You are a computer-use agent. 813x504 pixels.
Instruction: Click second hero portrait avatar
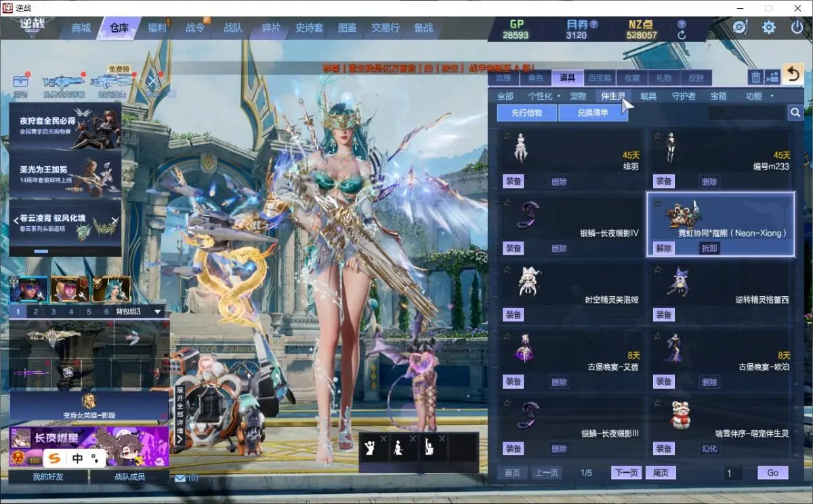70,289
